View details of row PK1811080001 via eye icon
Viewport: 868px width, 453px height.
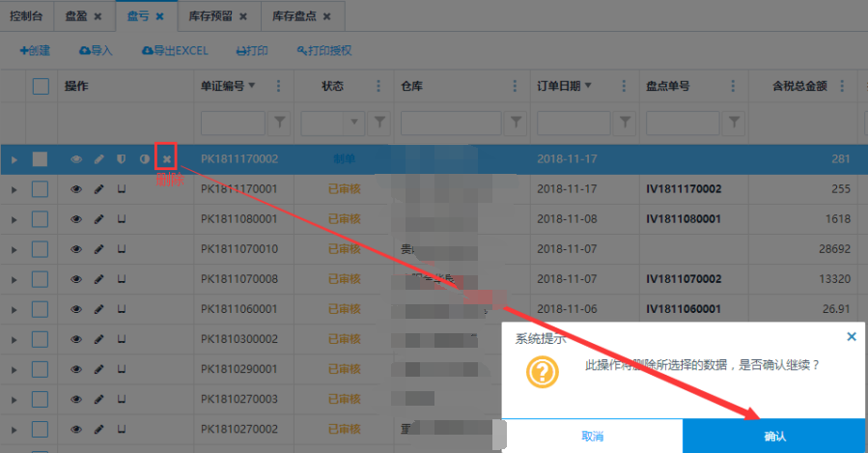(76, 219)
